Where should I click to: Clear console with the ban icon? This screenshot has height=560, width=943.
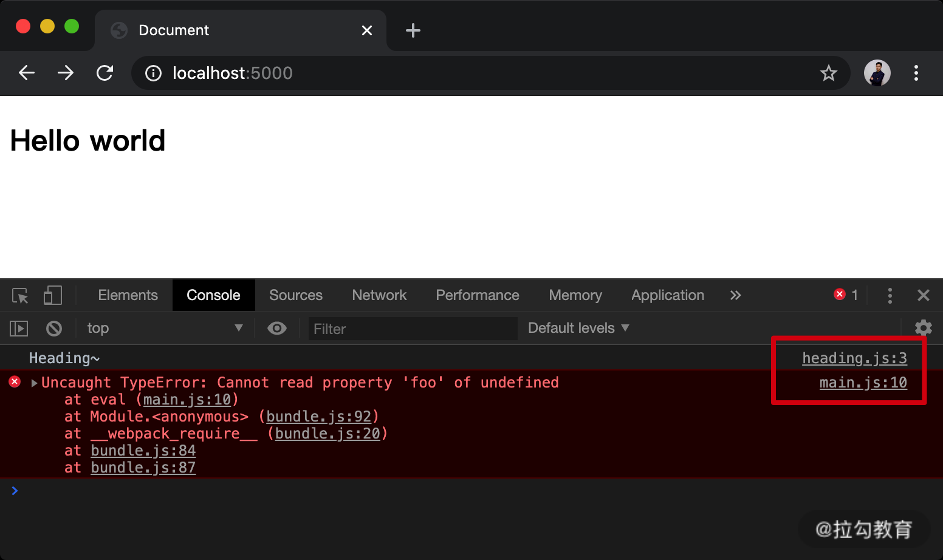tap(54, 329)
